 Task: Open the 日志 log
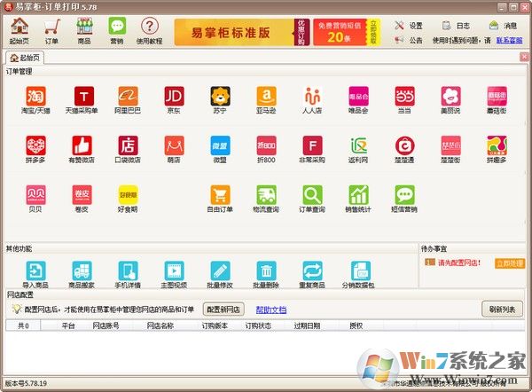click(x=457, y=26)
